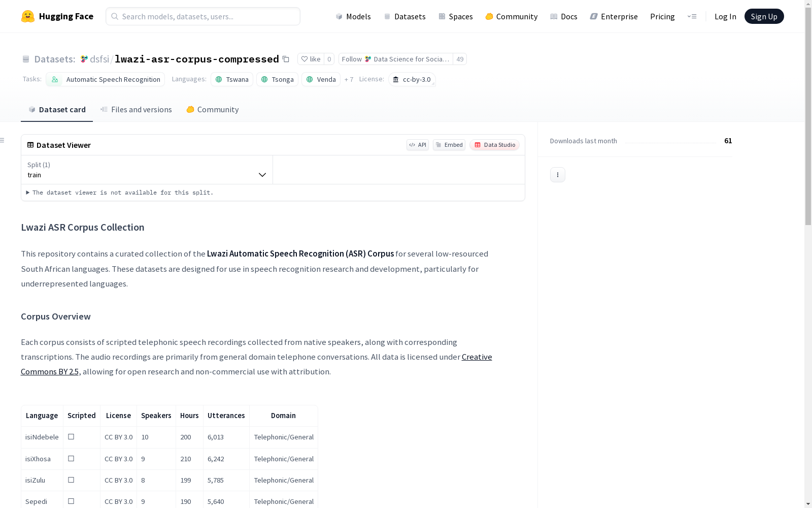The image size is (812, 508).
Task: Click the Sign Up button
Action: pos(764,16)
